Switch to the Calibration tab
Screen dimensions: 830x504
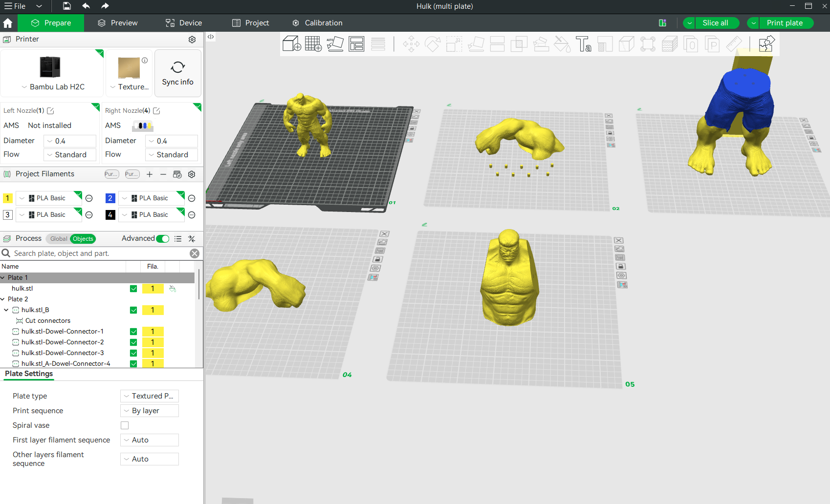[317, 23]
